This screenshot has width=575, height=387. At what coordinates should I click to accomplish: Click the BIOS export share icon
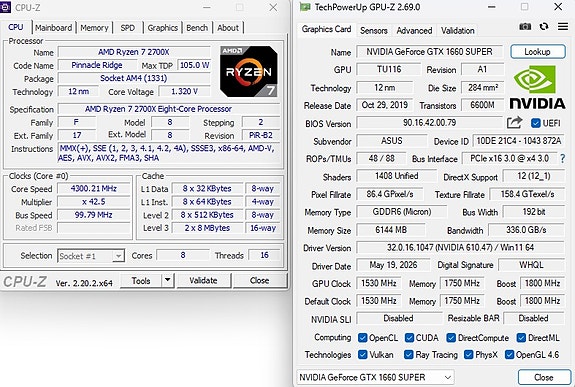pyautogui.click(x=514, y=123)
